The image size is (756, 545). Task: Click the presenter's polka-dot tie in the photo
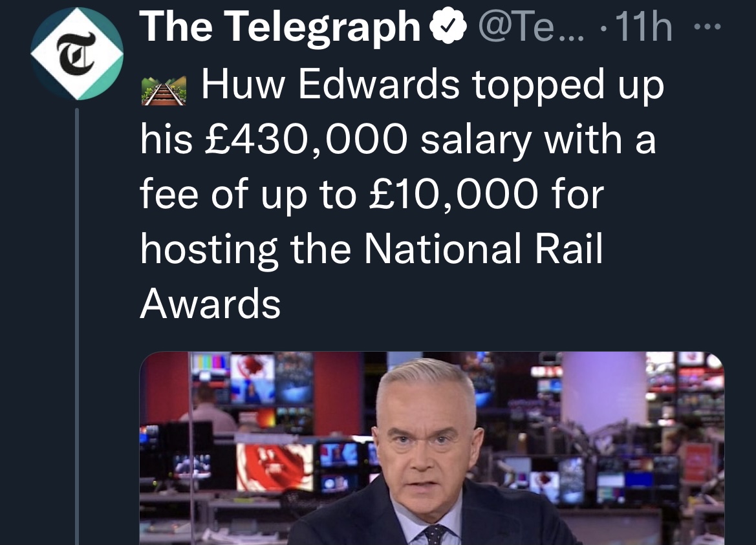click(x=435, y=535)
